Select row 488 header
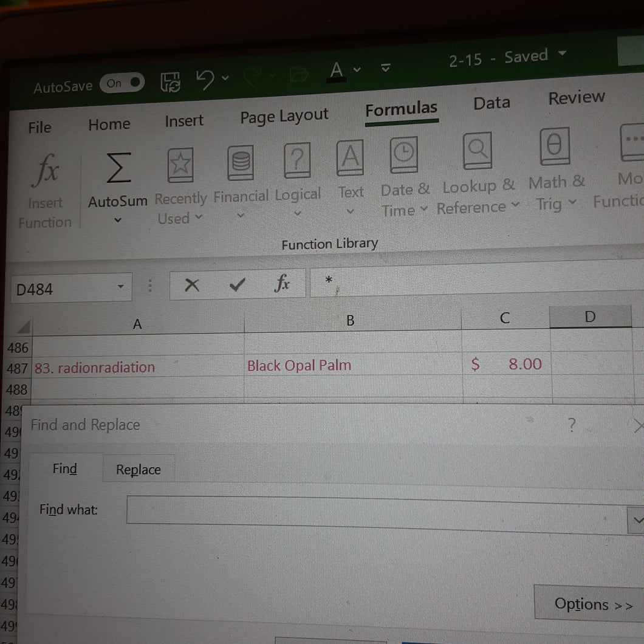 [x=16, y=389]
